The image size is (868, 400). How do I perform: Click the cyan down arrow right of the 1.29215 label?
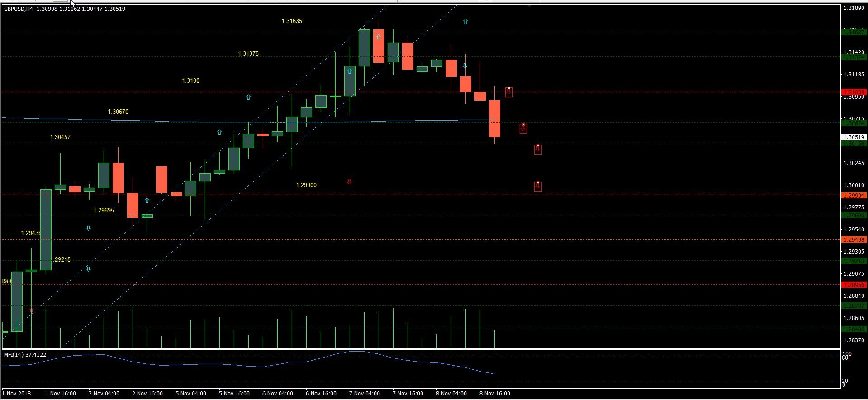pos(89,269)
